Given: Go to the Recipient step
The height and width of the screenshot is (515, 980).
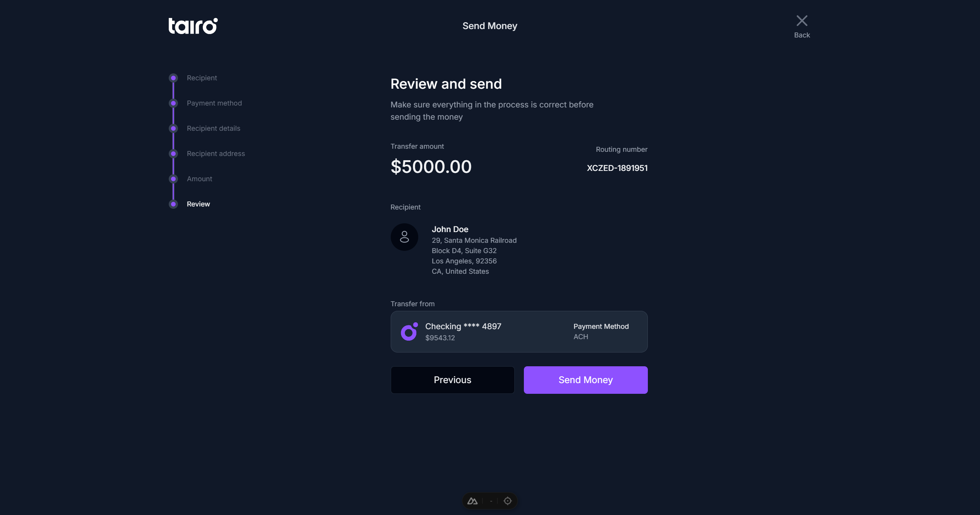Looking at the screenshot, I should (202, 78).
